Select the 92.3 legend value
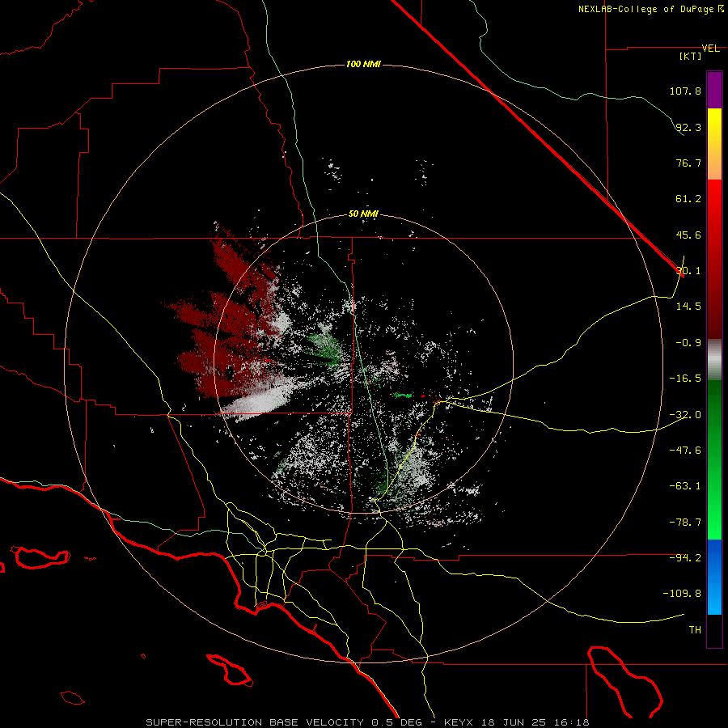 pyautogui.click(x=688, y=127)
